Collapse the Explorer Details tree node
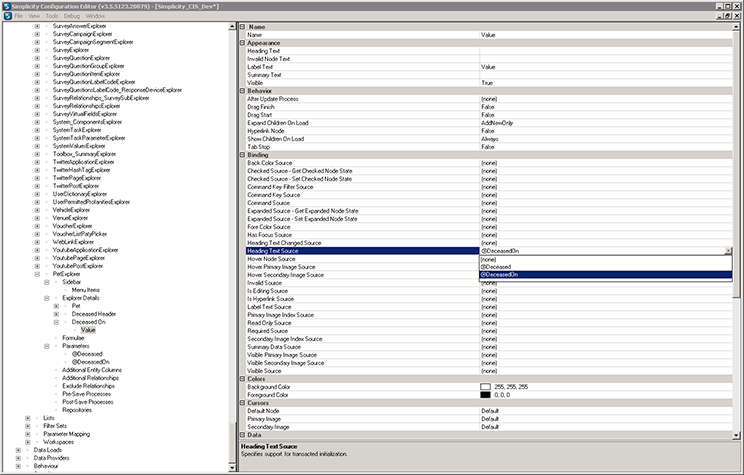Image resolution: width=744 pixels, height=475 pixels. [x=46, y=298]
